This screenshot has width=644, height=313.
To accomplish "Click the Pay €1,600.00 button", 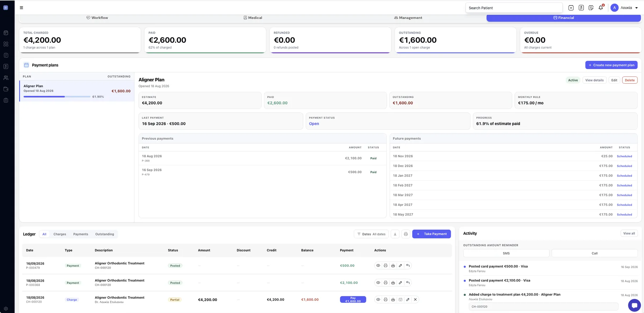I will click(x=353, y=299).
